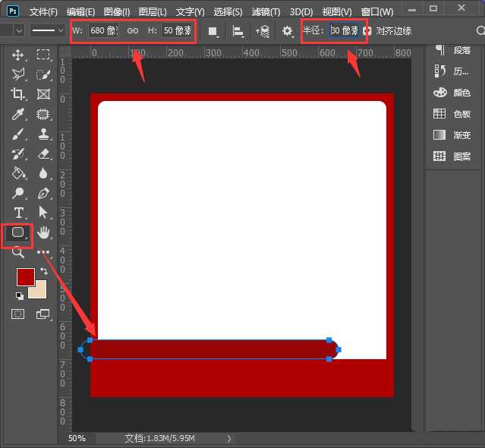The width and height of the screenshot is (485, 448).
Task: Select the Hand tool
Action: tap(43, 232)
